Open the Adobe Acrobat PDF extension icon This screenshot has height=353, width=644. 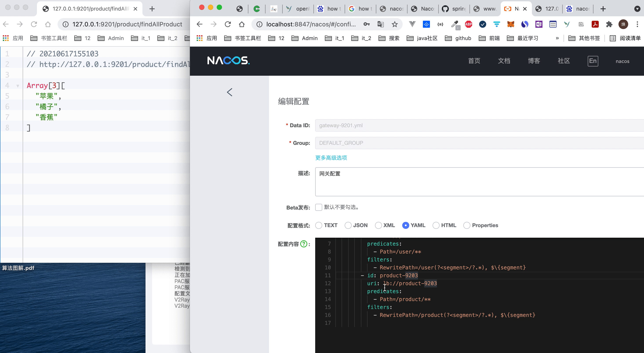tap(595, 24)
